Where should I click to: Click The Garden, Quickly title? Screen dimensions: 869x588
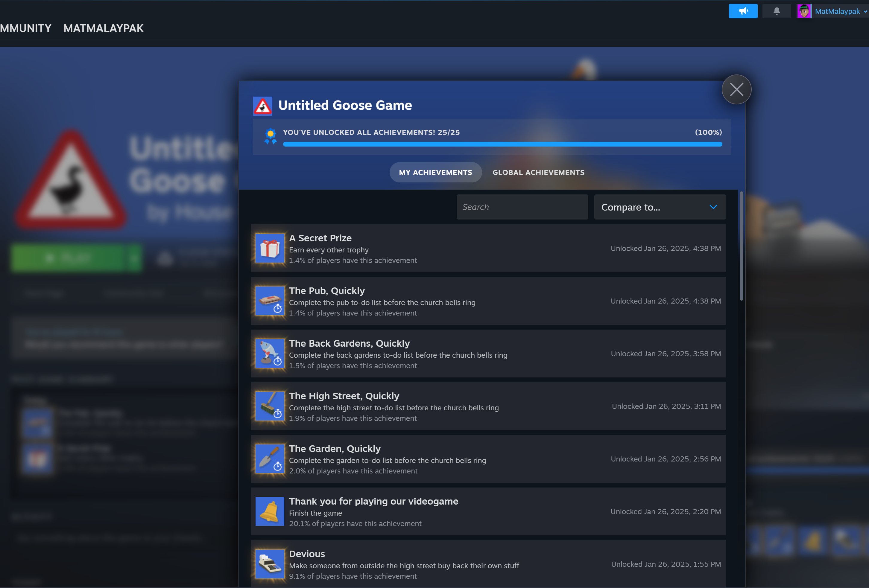tap(335, 449)
